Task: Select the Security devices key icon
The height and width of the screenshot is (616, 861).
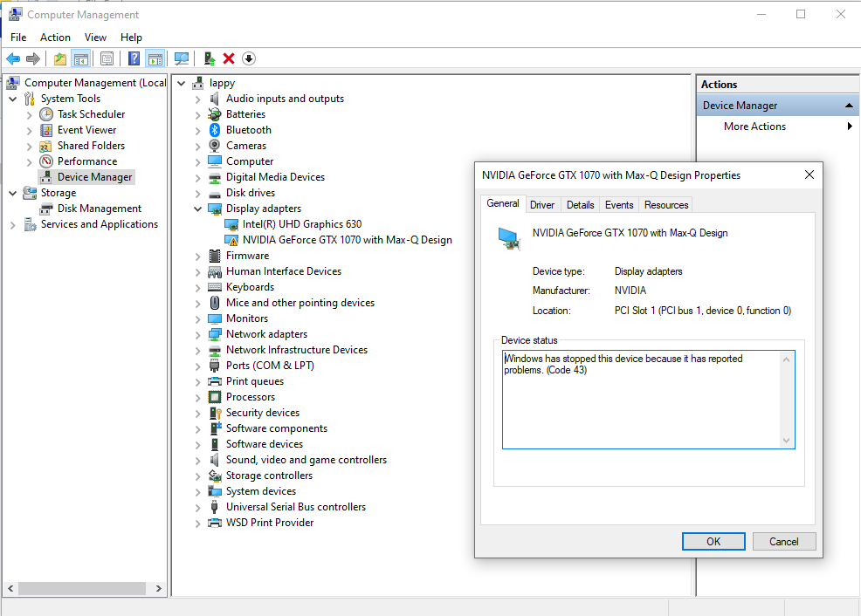Action: click(215, 413)
